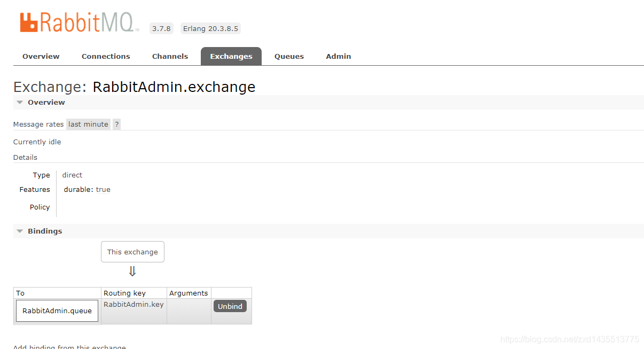Screen dimensions: 644x349
Task: Click the 'Message rates' label
Action: coord(38,124)
